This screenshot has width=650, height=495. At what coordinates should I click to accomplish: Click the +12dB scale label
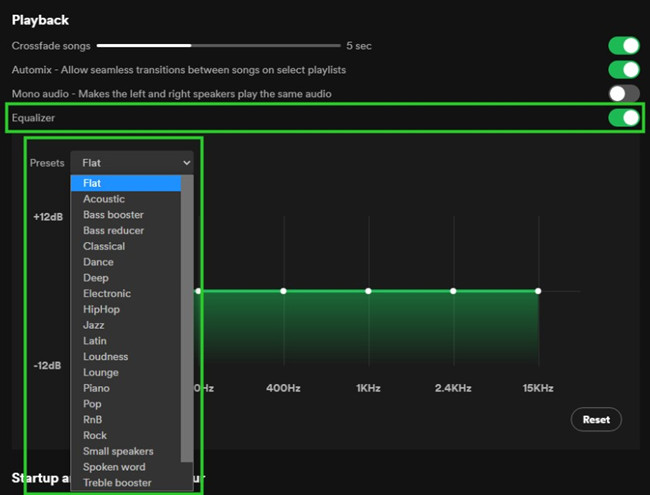pyautogui.click(x=48, y=217)
